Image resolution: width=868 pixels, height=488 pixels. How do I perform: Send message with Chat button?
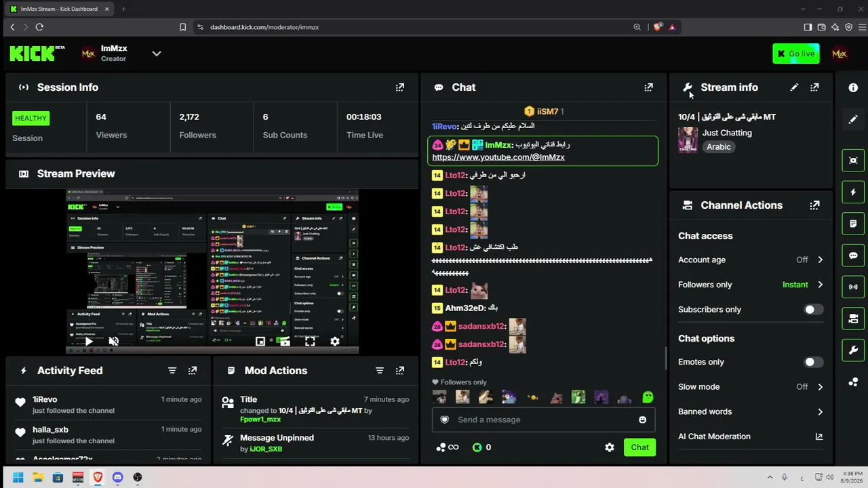pyautogui.click(x=639, y=447)
